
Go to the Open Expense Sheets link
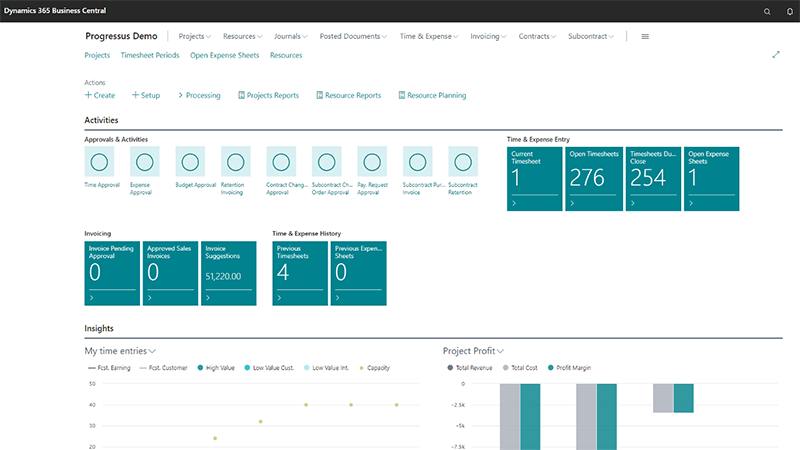(x=224, y=55)
